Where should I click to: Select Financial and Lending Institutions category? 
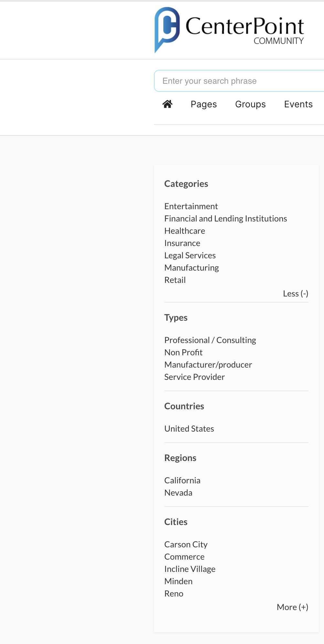coord(225,219)
